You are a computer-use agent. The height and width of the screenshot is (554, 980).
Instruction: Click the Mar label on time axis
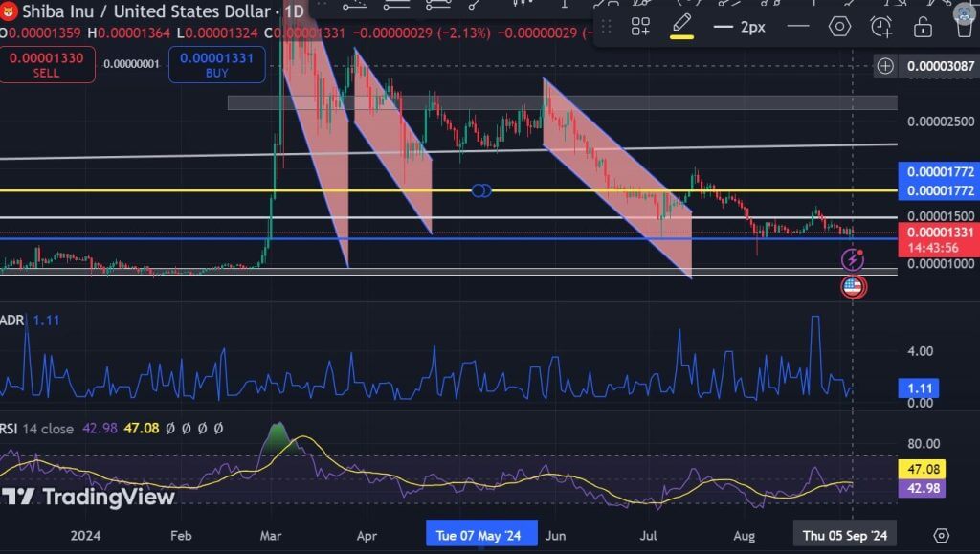(271, 535)
